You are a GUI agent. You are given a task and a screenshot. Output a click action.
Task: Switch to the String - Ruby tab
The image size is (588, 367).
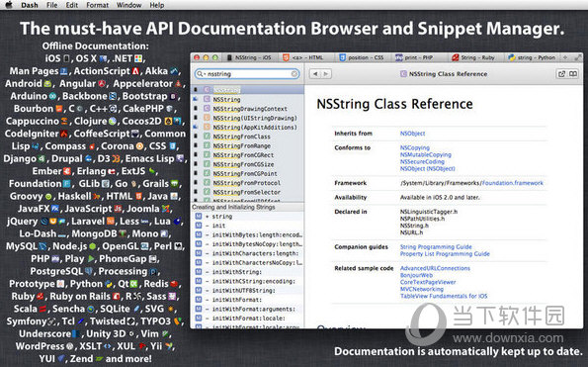tap(473, 57)
